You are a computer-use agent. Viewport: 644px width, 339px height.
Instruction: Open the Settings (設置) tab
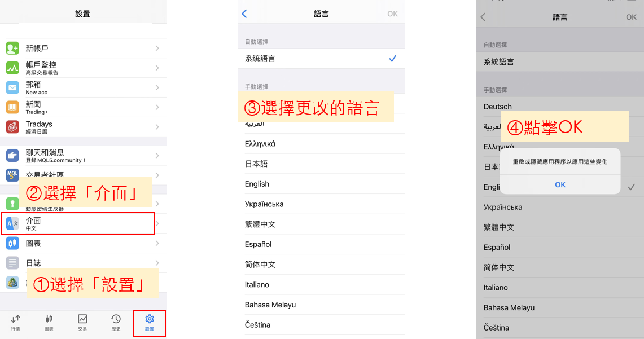150,323
